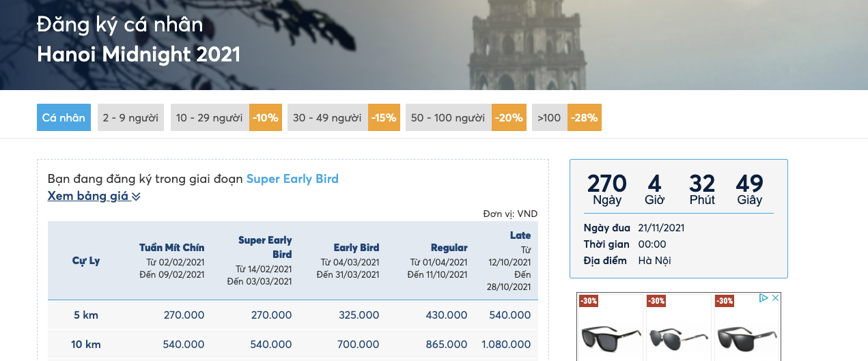Open the first sunglasses ad thumbnail
This screenshot has height=361, width=868.
coord(611,327)
